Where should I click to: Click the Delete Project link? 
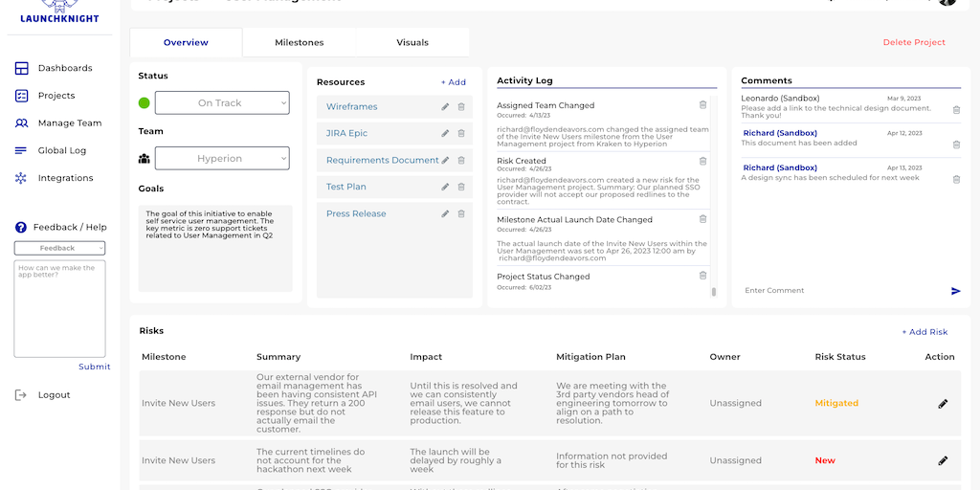coord(913,42)
